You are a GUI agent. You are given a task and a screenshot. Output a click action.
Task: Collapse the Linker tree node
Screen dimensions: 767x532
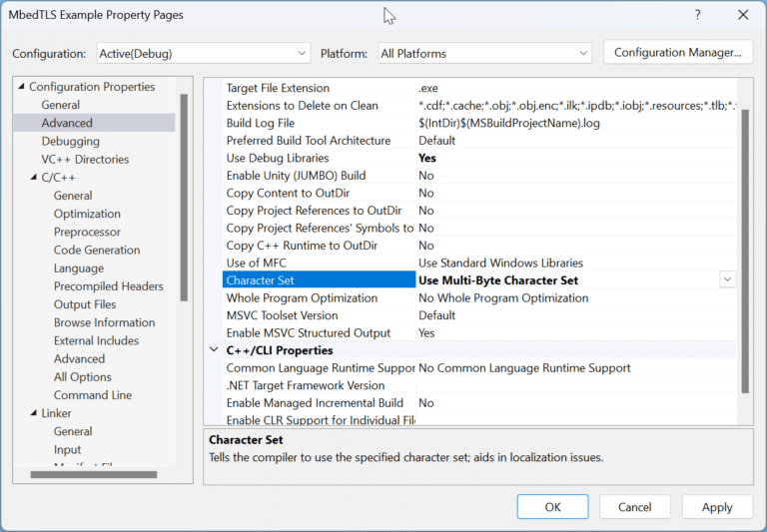click(x=33, y=413)
